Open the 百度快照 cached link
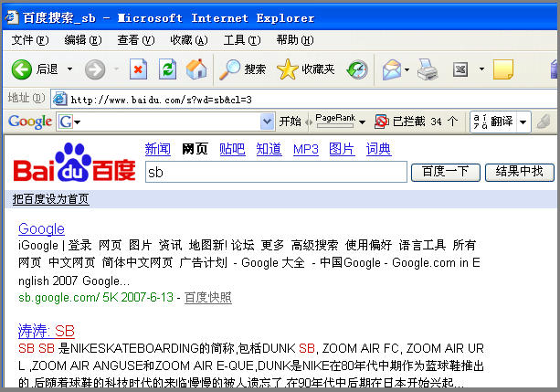This screenshot has height=392, width=560. pyautogui.click(x=208, y=297)
